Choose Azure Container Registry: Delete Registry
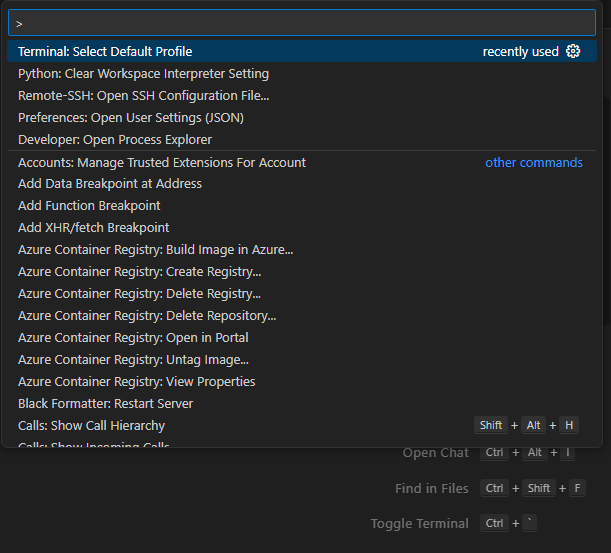The width and height of the screenshot is (611, 553). (302, 293)
